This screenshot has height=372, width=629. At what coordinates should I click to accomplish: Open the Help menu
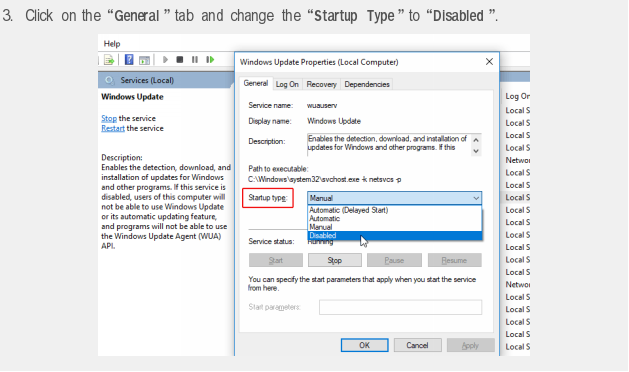tap(112, 44)
